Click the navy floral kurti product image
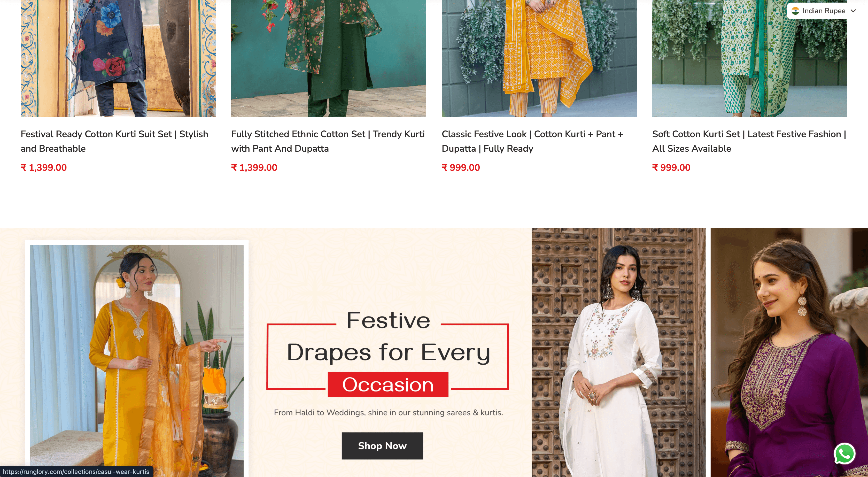This screenshot has height=477, width=868. click(x=118, y=57)
